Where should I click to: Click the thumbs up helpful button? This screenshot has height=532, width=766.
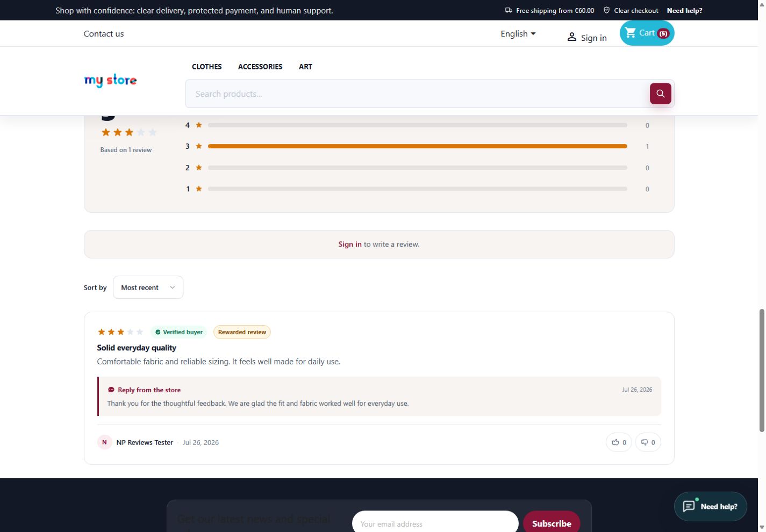point(619,442)
